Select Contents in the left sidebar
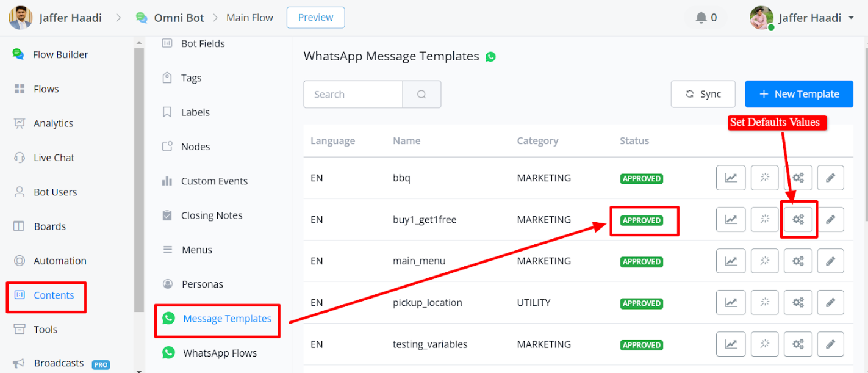868x373 pixels. [x=54, y=295]
